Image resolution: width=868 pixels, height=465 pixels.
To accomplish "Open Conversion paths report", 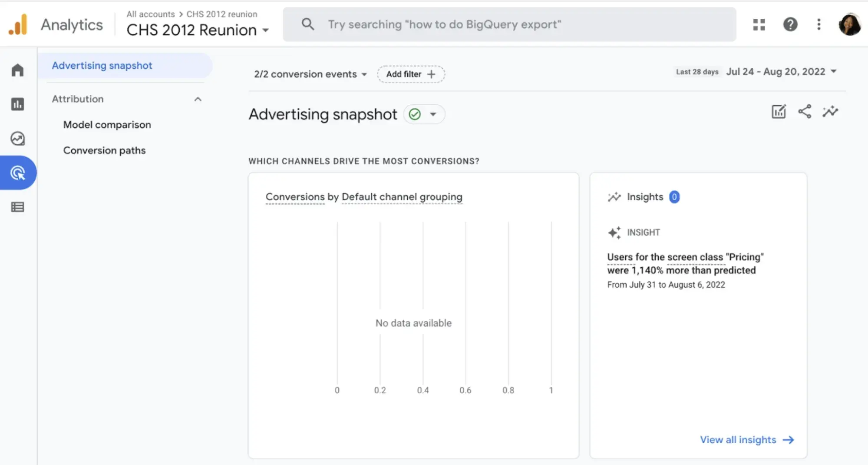I will [104, 150].
